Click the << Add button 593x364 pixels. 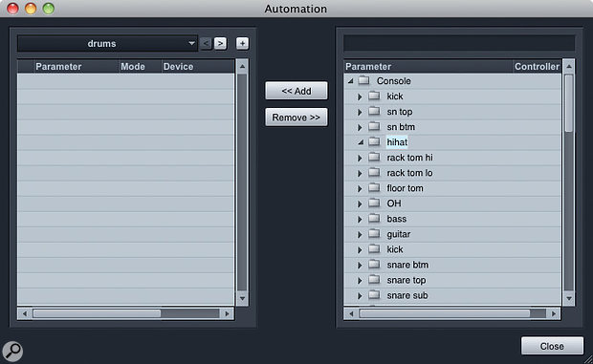coord(296,91)
